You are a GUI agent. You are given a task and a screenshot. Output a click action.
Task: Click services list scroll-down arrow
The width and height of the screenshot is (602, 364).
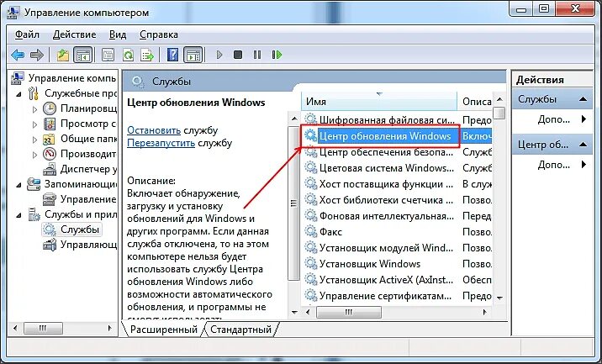tap(499, 298)
